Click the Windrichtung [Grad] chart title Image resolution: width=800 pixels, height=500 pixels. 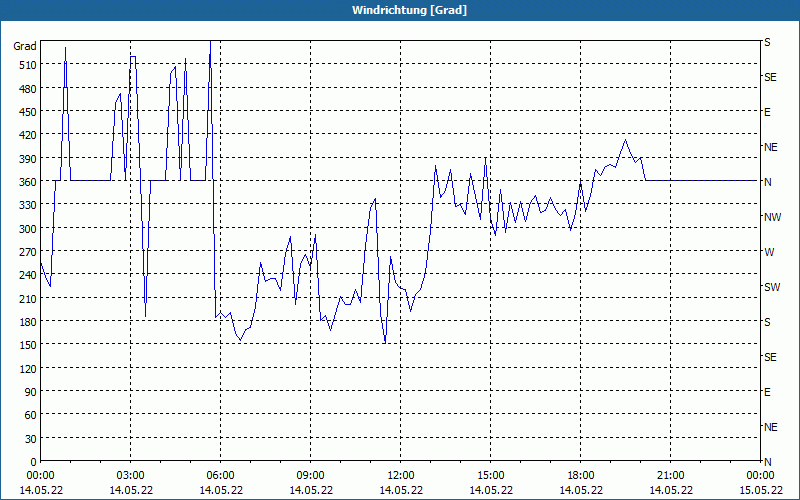pos(409,10)
